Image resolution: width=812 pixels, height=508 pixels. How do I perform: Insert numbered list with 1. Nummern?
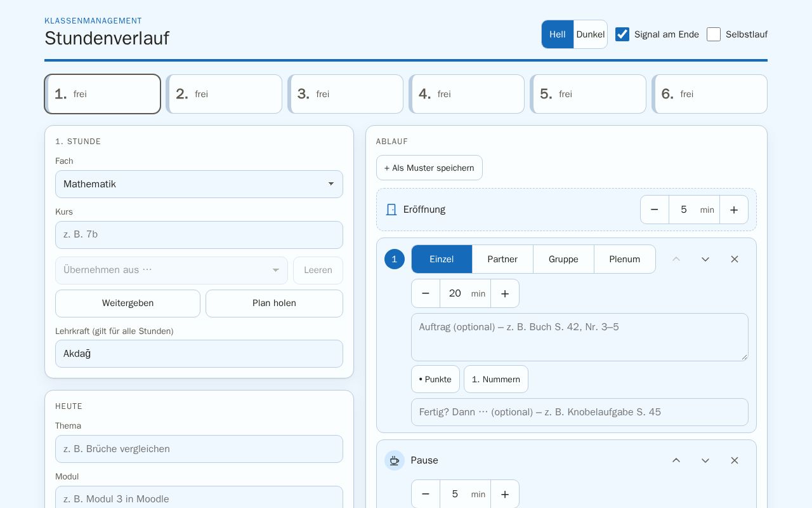496,379
